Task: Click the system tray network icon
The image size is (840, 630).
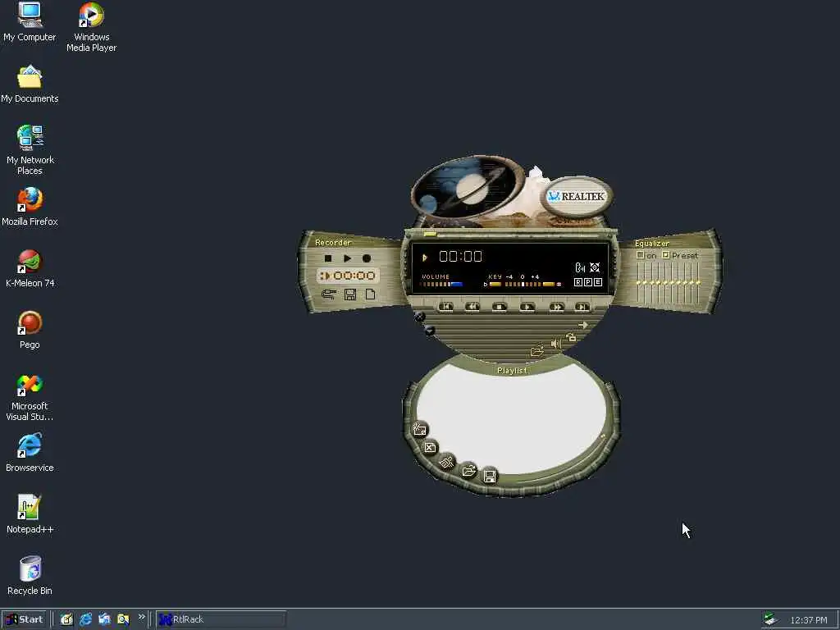Action: [x=770, y=619]
